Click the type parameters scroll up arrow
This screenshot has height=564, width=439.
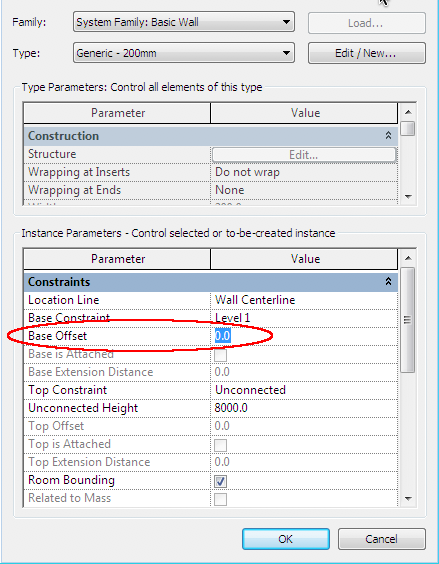408,112
